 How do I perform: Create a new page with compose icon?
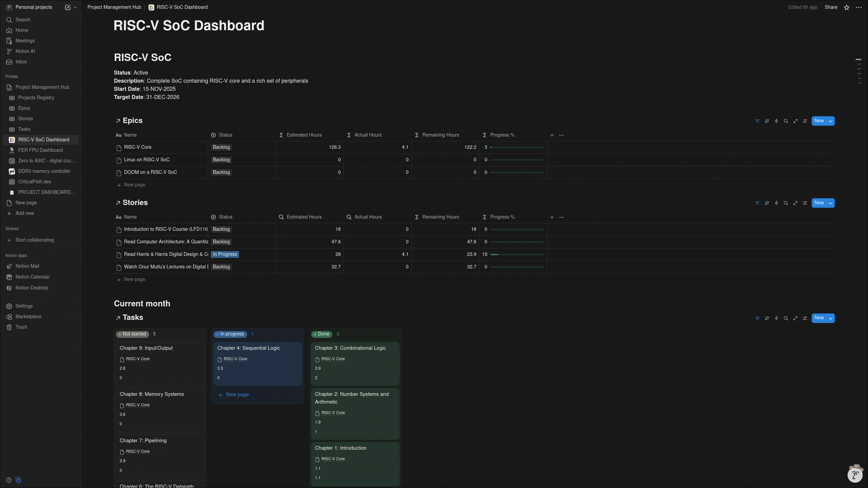[67, 7]
